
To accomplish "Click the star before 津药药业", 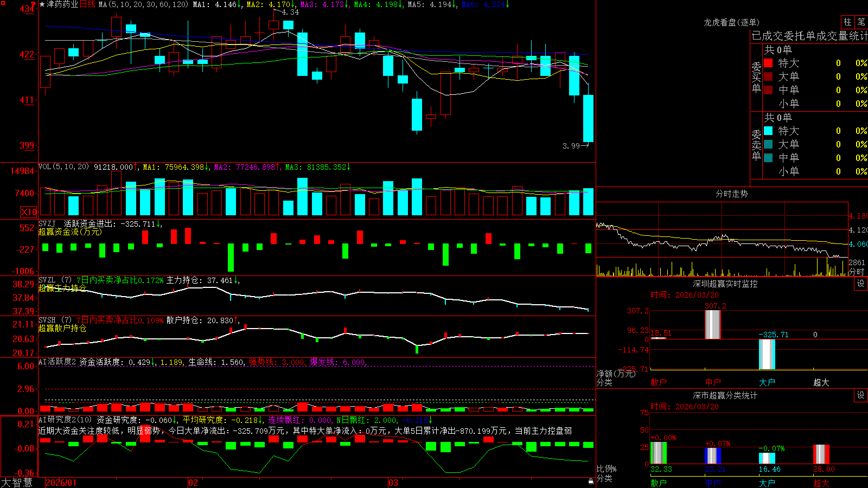I will pos(42,4).
